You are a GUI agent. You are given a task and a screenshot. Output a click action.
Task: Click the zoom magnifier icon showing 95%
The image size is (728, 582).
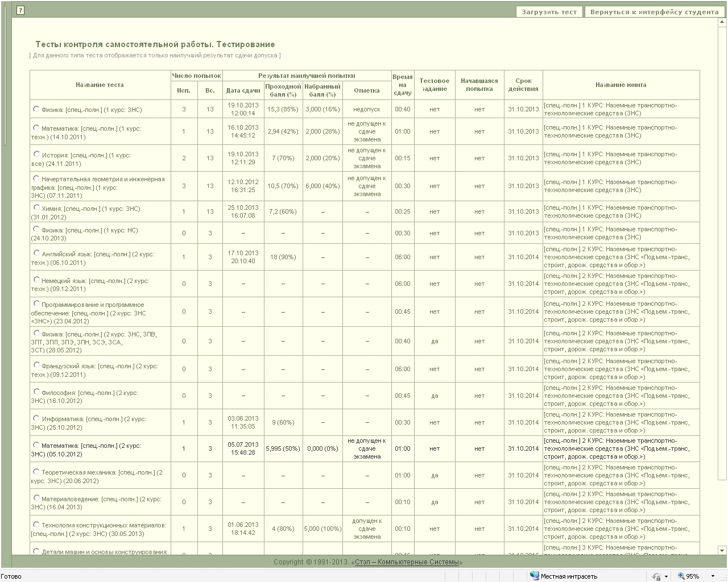click(680, 576)
